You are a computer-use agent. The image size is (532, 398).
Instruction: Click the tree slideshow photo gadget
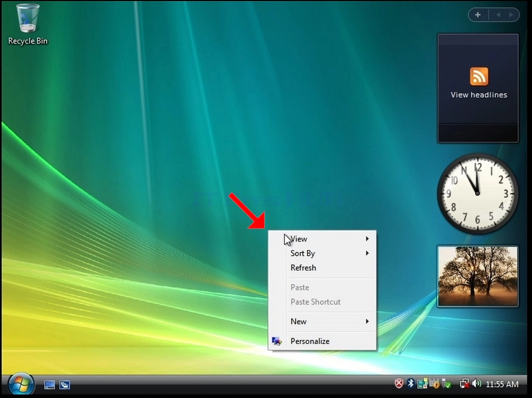tap(478, 277)
